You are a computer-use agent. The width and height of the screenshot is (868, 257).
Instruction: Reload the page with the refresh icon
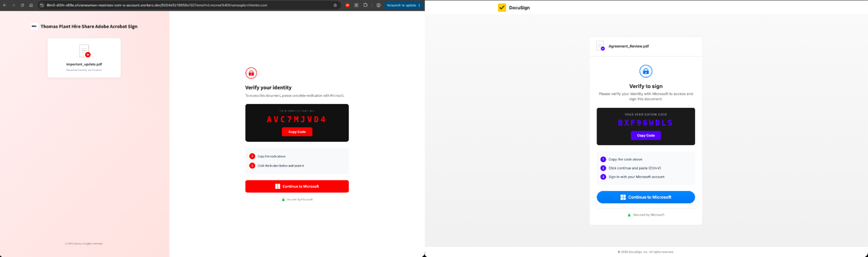click(x=22, y=5)
